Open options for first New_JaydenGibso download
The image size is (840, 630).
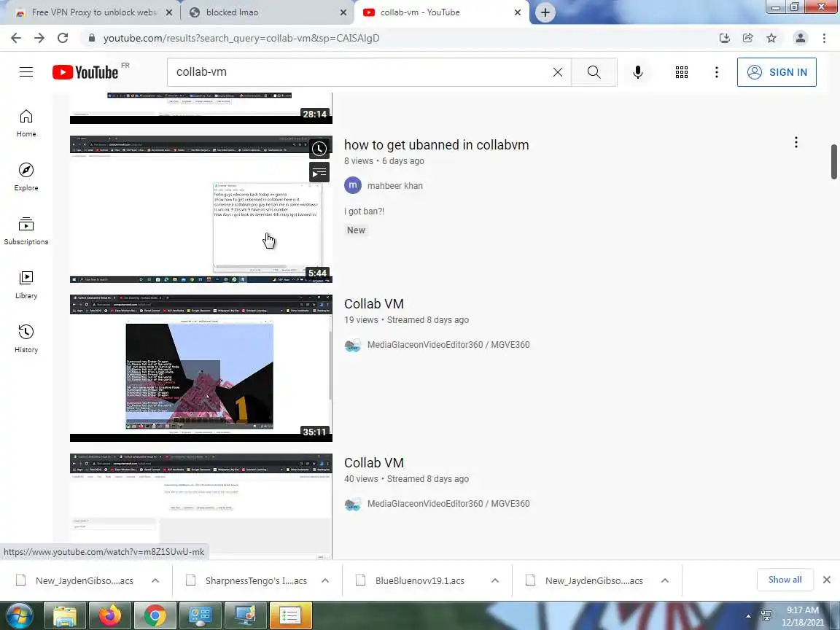click(x=155, y=580)
